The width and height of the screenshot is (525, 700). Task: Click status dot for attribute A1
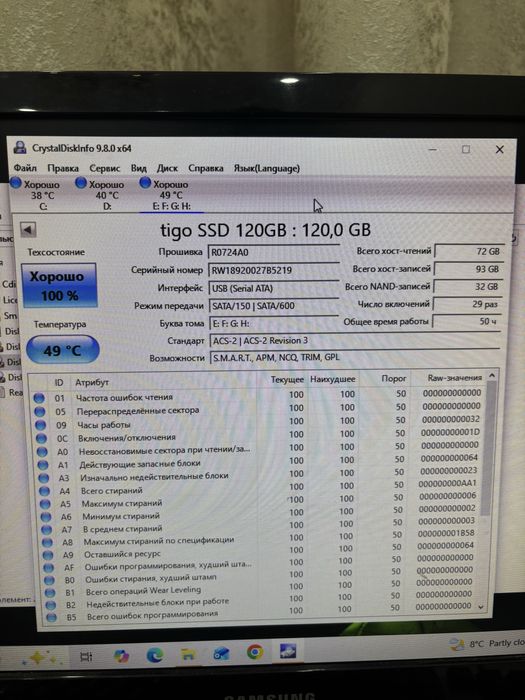[43, 465]
